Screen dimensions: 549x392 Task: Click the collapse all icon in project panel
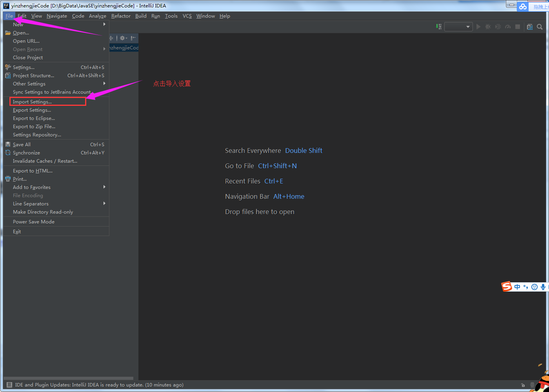[x=111, y=38]
